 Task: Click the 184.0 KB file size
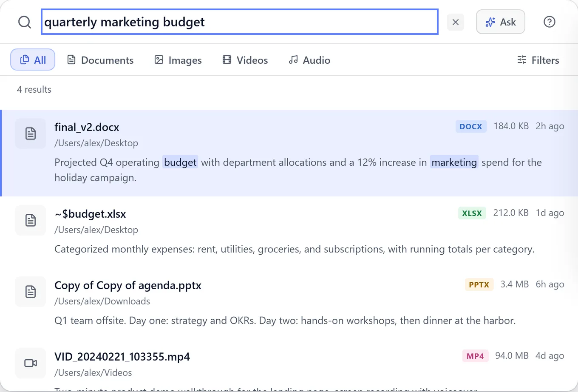(511, 126)
